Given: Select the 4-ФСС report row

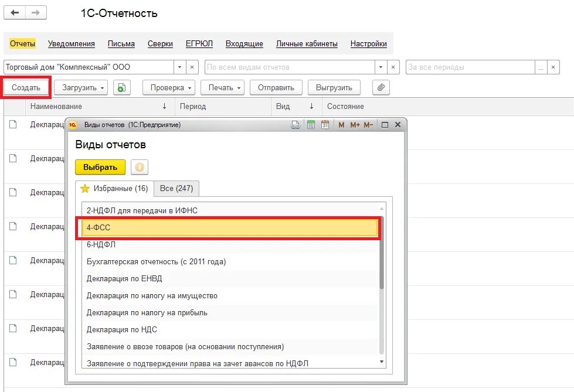Looking at the screenshot, I should [230, 228].
